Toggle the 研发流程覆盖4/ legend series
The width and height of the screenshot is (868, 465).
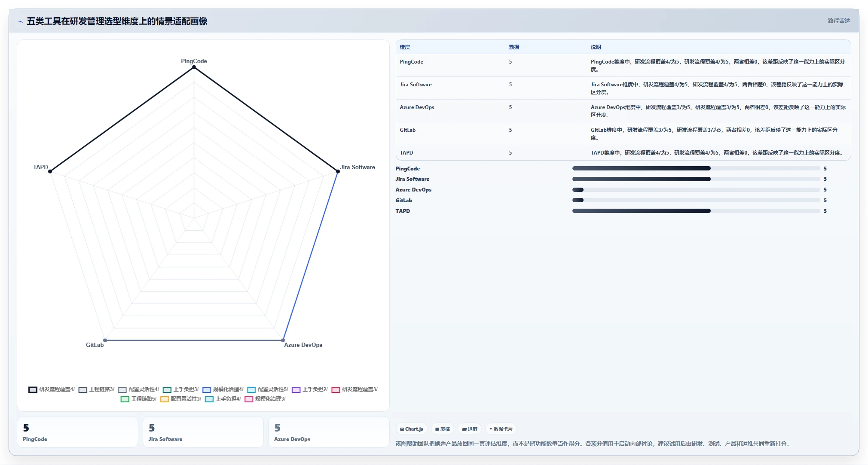(x=52, y=389)
